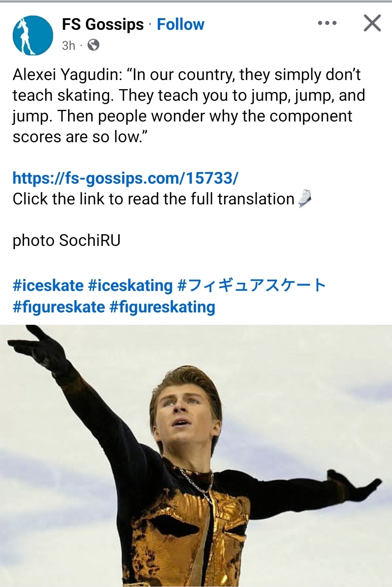Image resolution: width=392 pixels, height=587 pixels.
Task: Open the FS Gossips profile picture
Action: (33, 35)
